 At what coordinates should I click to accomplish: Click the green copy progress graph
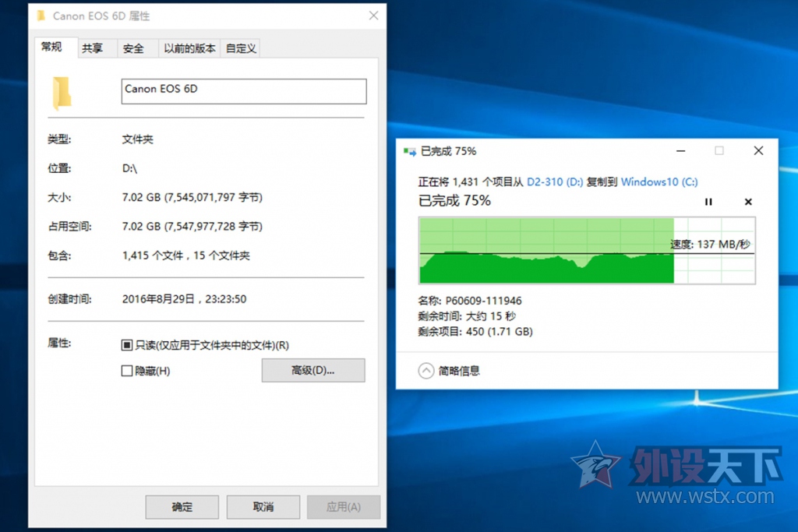tap(587, 250)
